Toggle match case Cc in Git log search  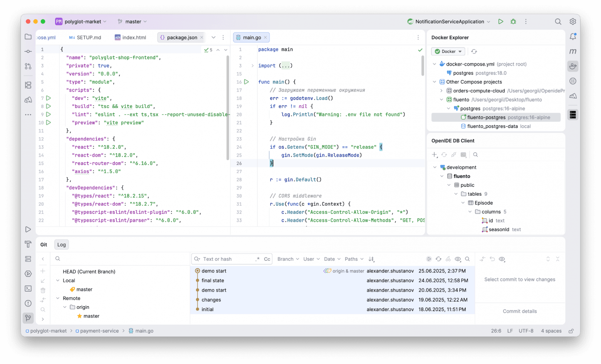(x=267, y=259)
